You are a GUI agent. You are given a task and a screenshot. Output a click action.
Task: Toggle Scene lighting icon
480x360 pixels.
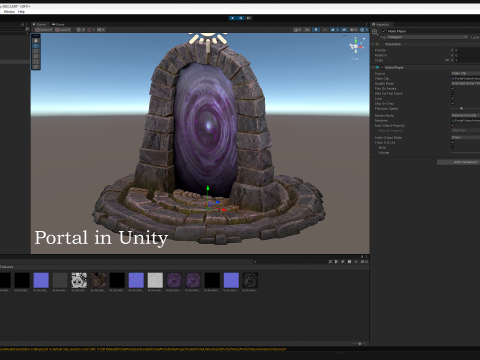point(316,30)
